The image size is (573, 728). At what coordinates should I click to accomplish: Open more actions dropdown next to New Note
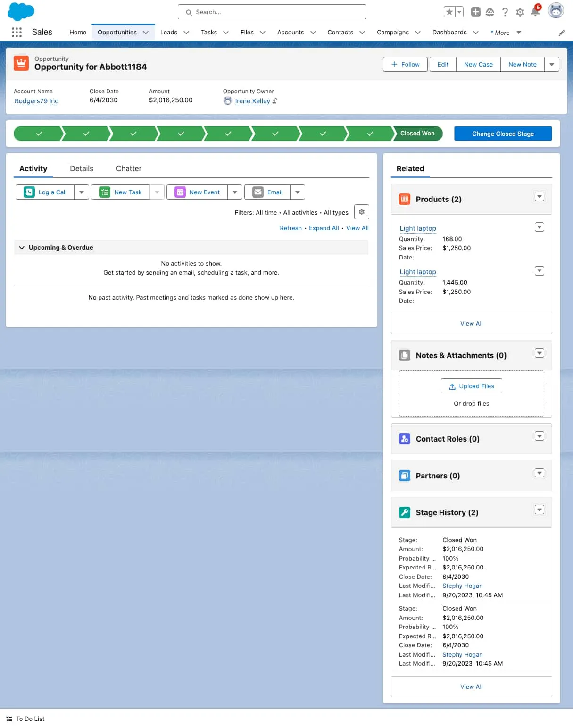click(552, 64)
